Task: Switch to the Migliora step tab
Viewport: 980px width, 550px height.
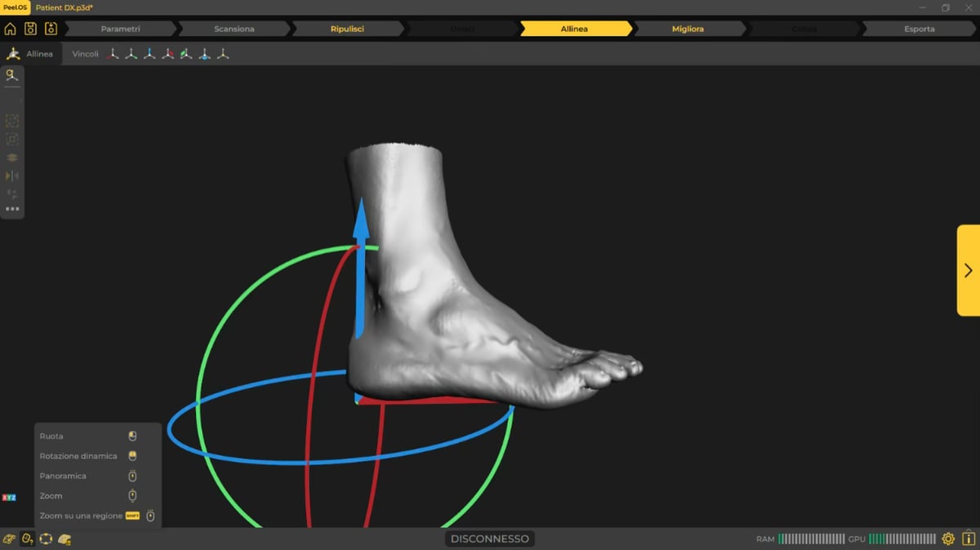Action: click(x=688, y=29)
